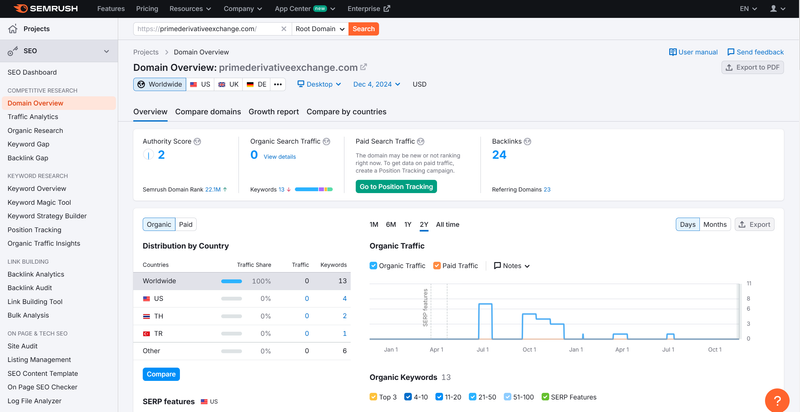This screenshot has width=800, height=412.
Task: Click the Desktop monitor icon
Action: (x=301, y=84)
